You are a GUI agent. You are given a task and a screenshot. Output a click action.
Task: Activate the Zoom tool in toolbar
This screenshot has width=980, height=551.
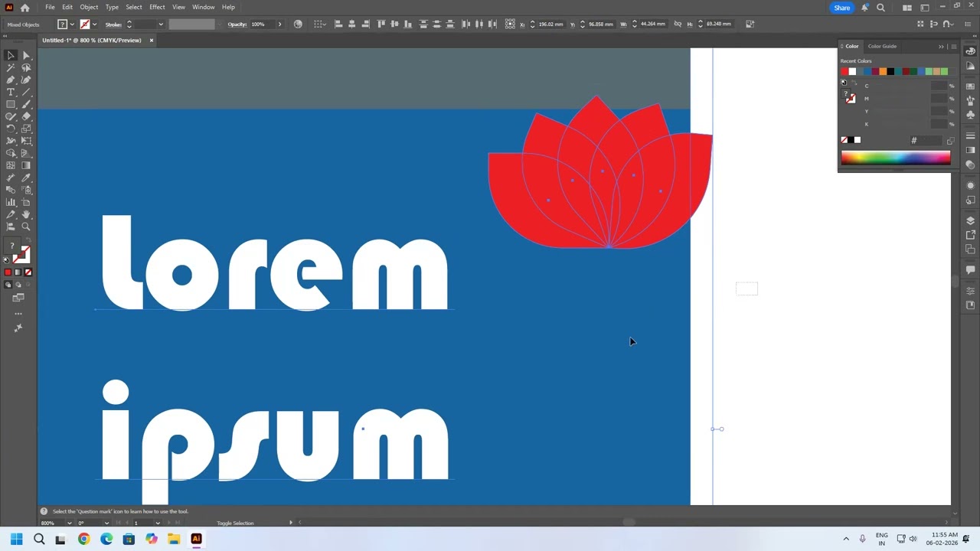(26, 227)
